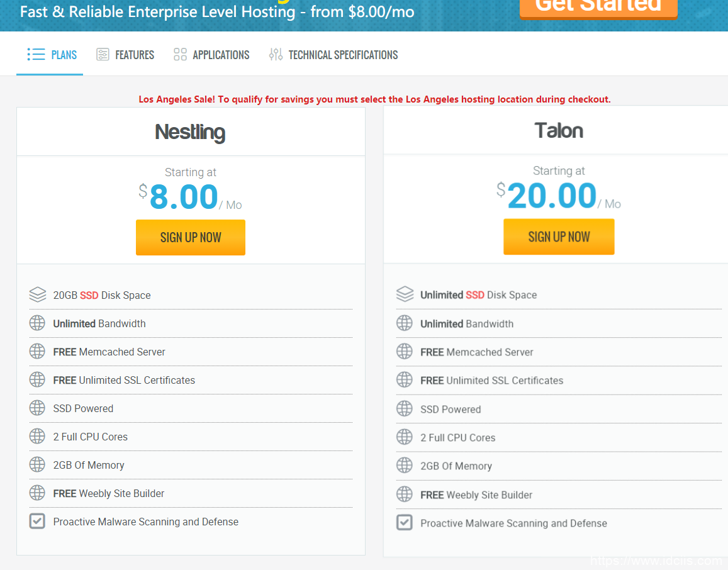Switch to the Applications tab
The image size is (728, 570).
[220, 55]
